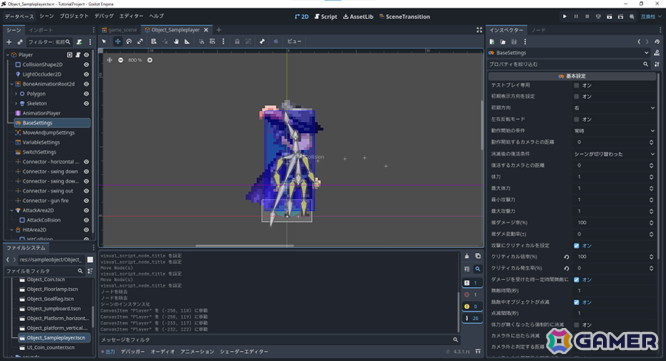Open the ヘルプ menu
Image resolution: width=666 pixels, height=361 pixels.
coord(156,16)
